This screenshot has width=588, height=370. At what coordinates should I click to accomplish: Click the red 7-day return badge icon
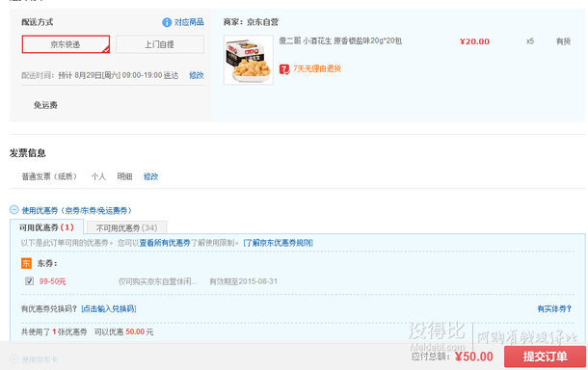coord(284,69)
